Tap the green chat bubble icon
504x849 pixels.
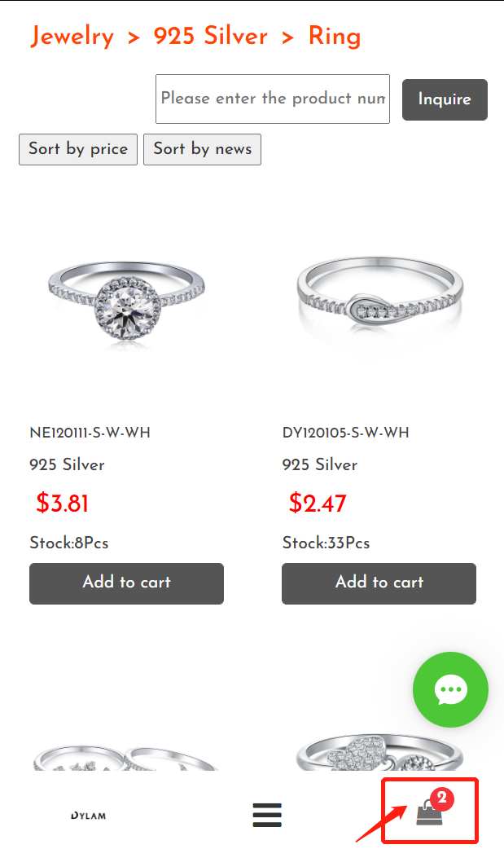tap(450, 689)
